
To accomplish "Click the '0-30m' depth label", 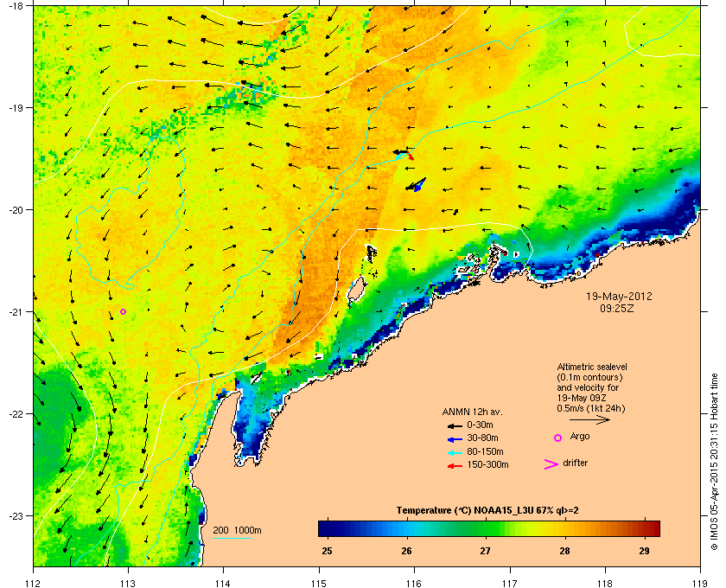I will point(480,425).
